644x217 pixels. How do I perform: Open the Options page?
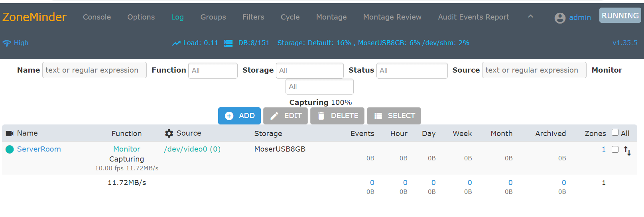141,17
